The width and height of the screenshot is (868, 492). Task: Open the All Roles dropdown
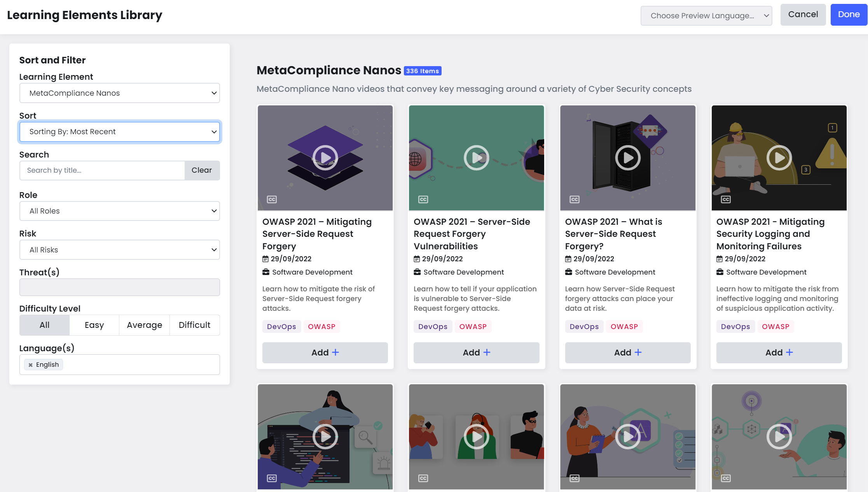click(x=119, y=211)
